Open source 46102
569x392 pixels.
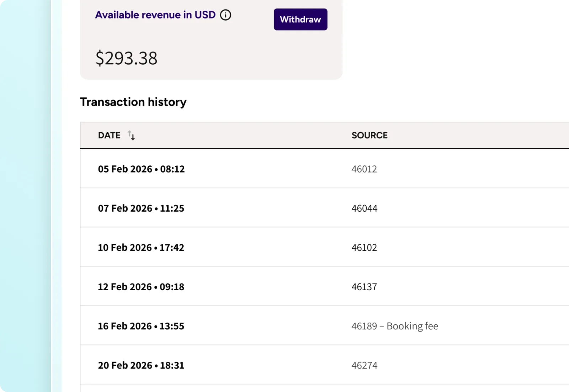point(364,248)
